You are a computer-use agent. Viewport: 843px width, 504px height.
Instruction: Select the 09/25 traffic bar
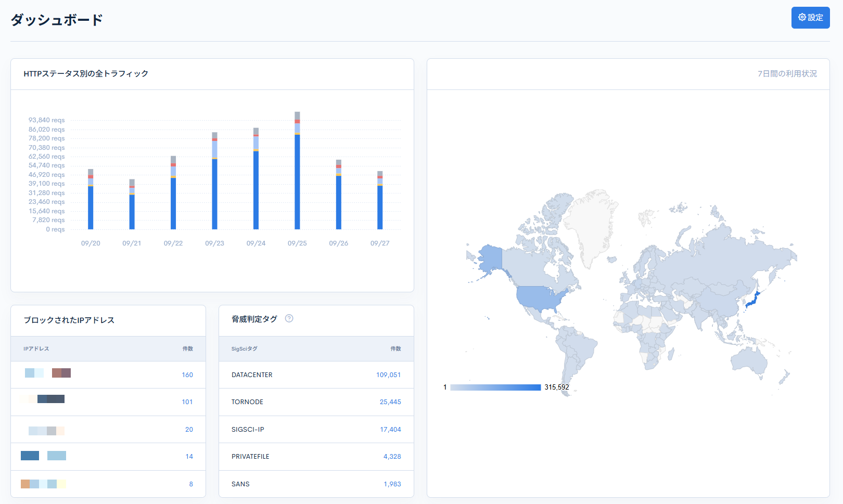tap(297, 171)
